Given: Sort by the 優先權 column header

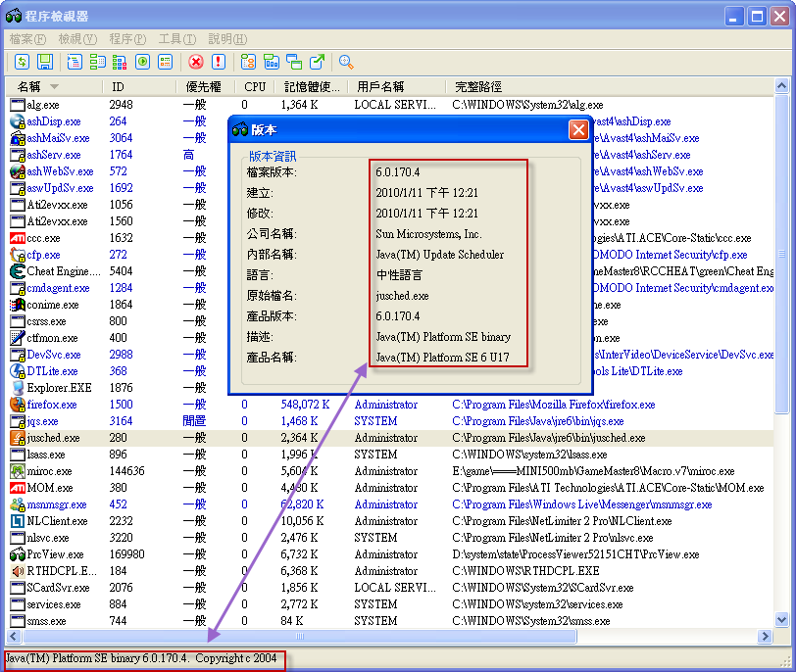Looking at the screenshot, I should pos(205,87).
